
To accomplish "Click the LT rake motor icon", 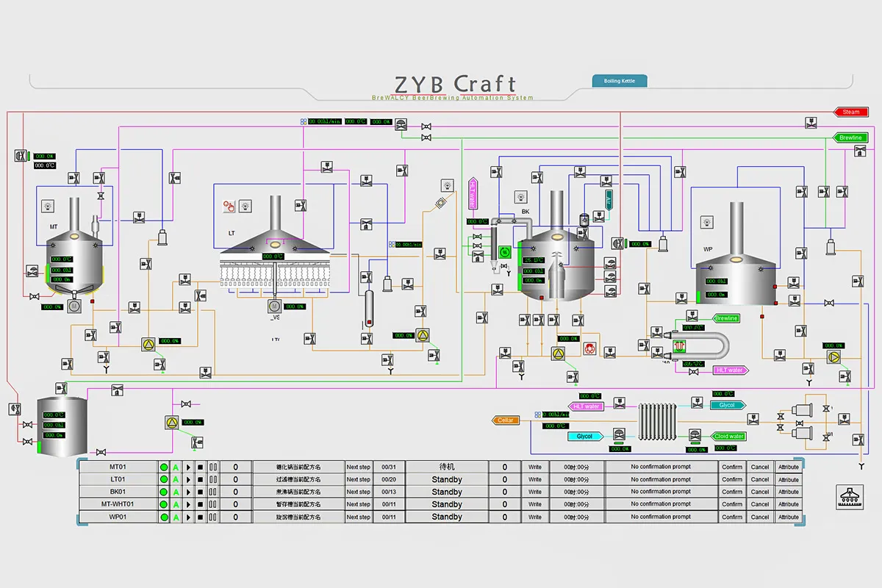I will [x=273, y=306].
